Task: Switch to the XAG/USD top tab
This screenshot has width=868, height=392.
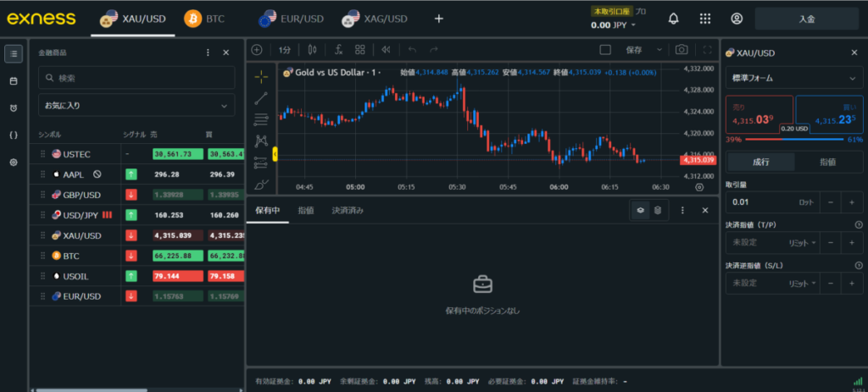Action: (375, 19)
